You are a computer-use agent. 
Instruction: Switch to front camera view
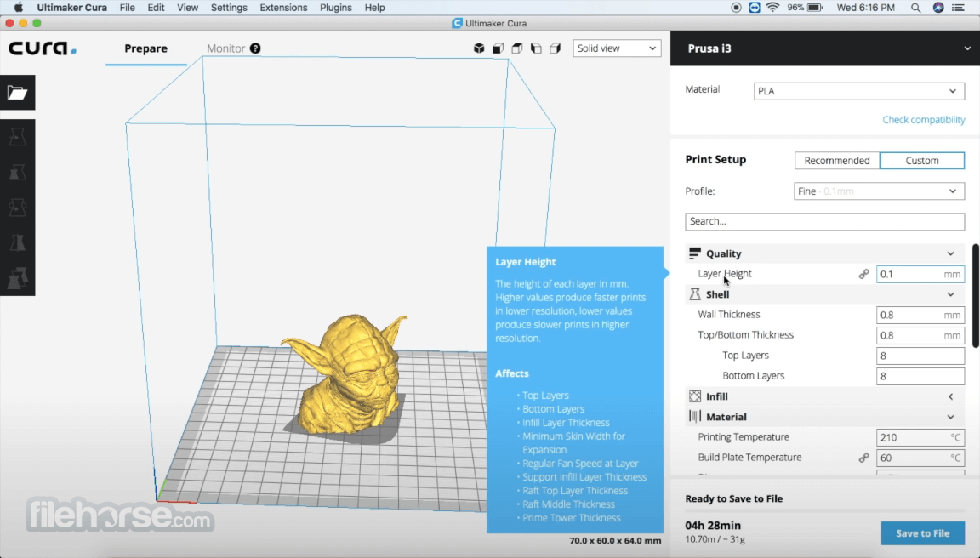(x=499, y=48)
